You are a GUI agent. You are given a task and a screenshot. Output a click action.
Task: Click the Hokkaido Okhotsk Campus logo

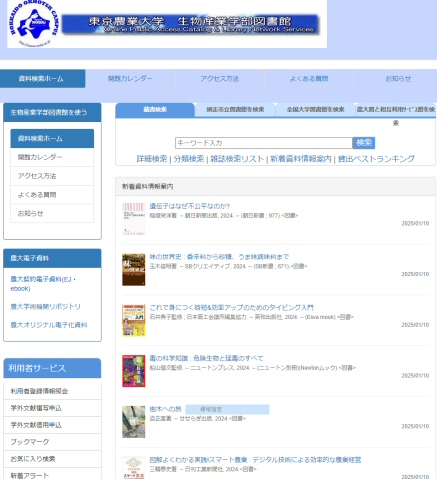click(34, 23)
